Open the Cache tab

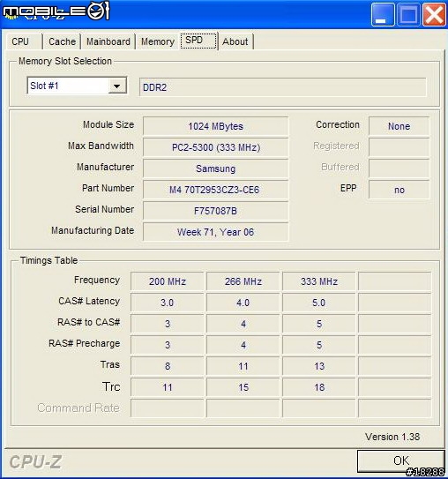[x=62, y=41]
